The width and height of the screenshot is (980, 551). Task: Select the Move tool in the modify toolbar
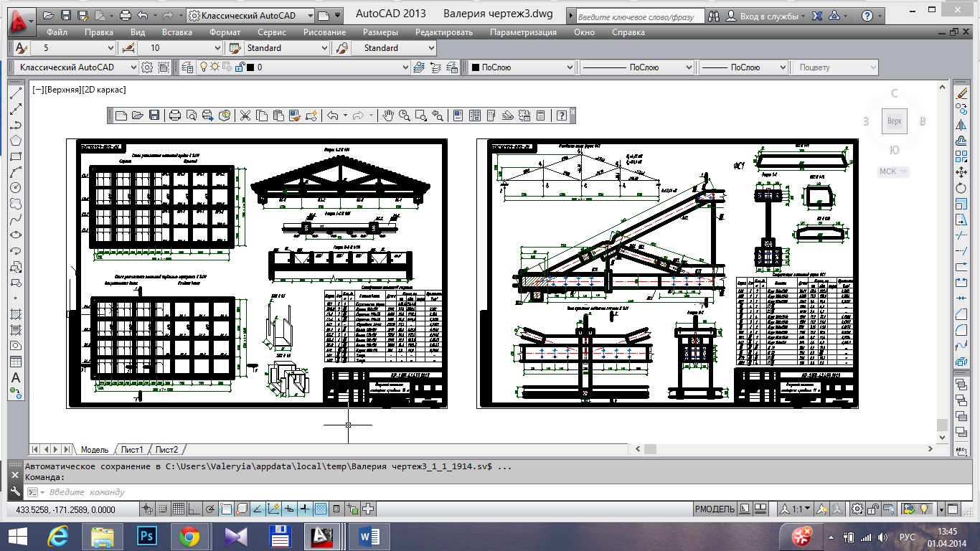[961, 172]
